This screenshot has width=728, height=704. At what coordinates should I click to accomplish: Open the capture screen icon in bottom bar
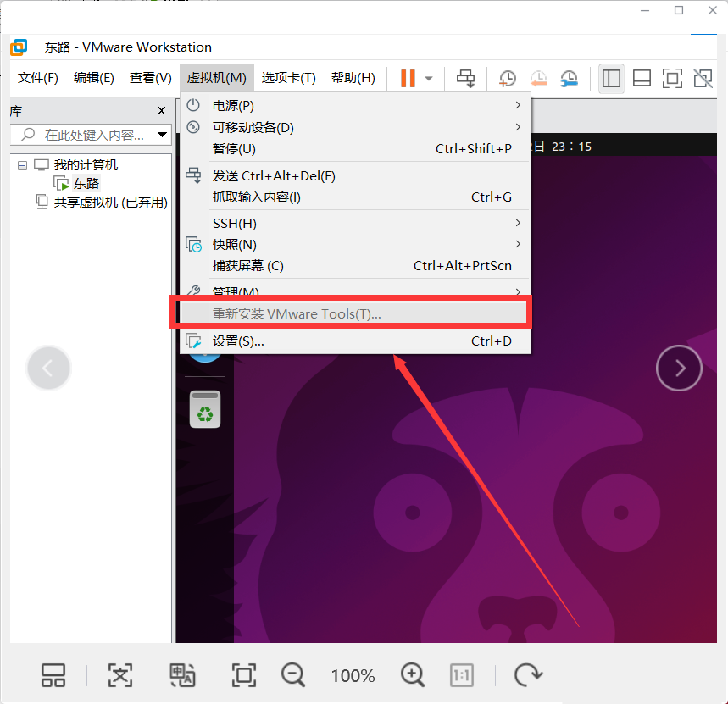click(x=182, y=675)
